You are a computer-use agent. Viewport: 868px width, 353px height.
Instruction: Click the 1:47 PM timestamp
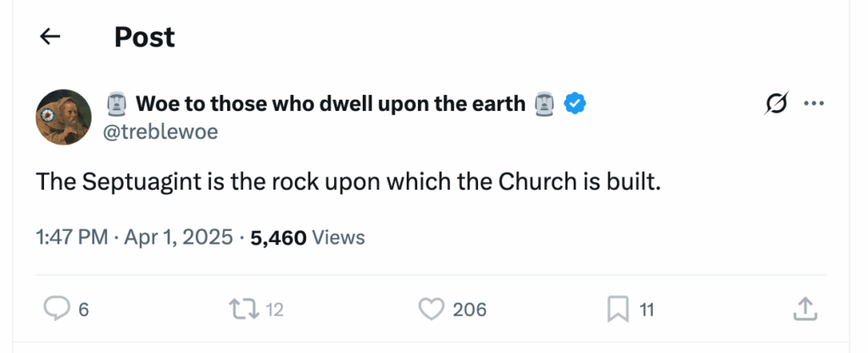(71, 238)
